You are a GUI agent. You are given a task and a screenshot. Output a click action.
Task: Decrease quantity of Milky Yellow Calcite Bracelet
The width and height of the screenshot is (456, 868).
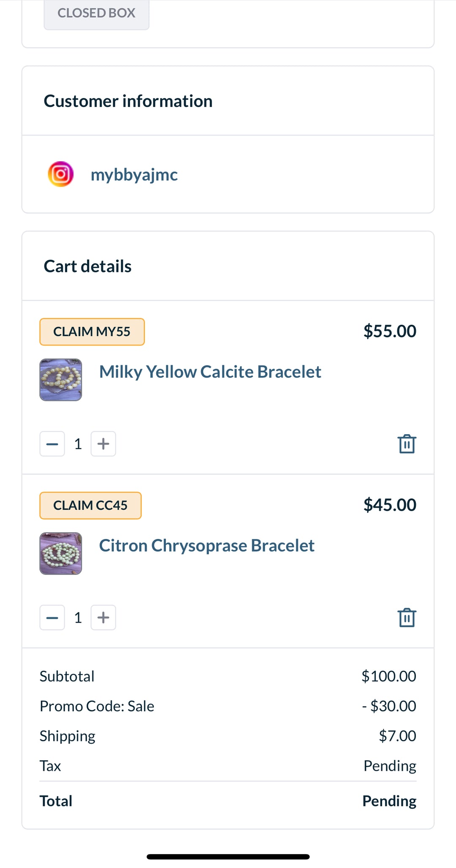point(52,444)
